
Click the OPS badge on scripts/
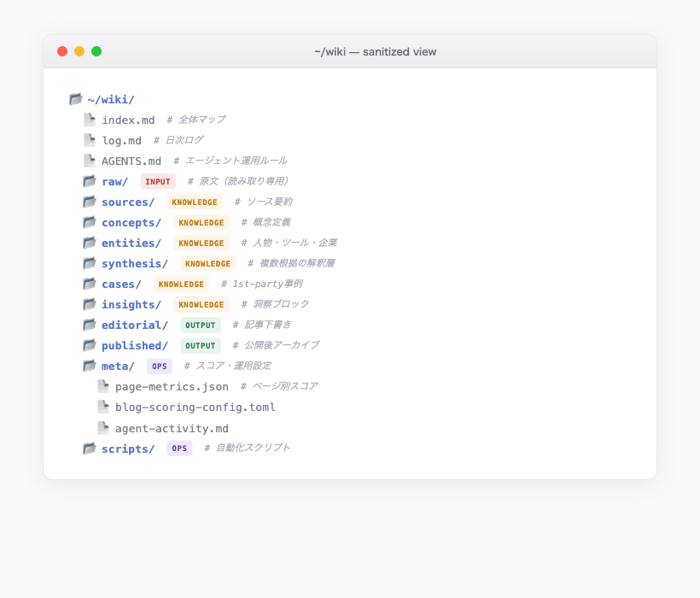click(179, 448)
